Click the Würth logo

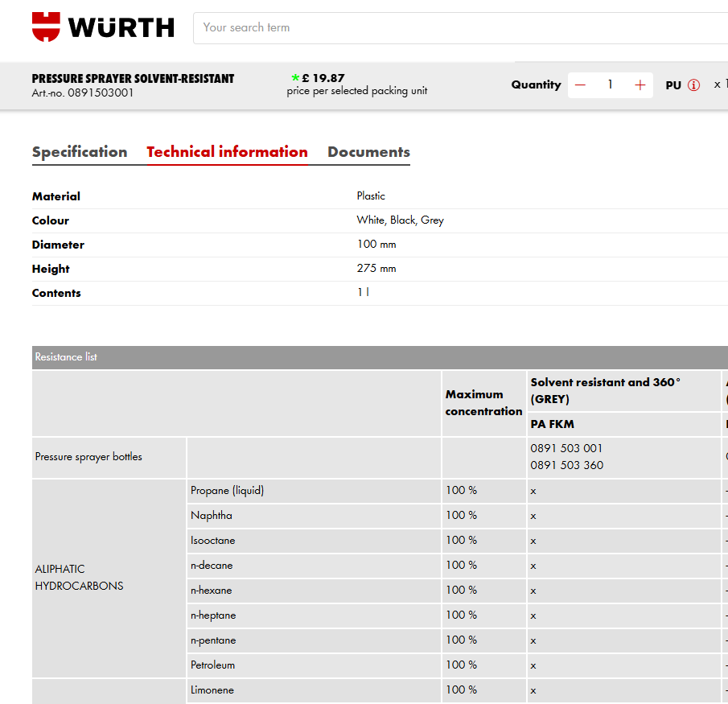(103, 27)
